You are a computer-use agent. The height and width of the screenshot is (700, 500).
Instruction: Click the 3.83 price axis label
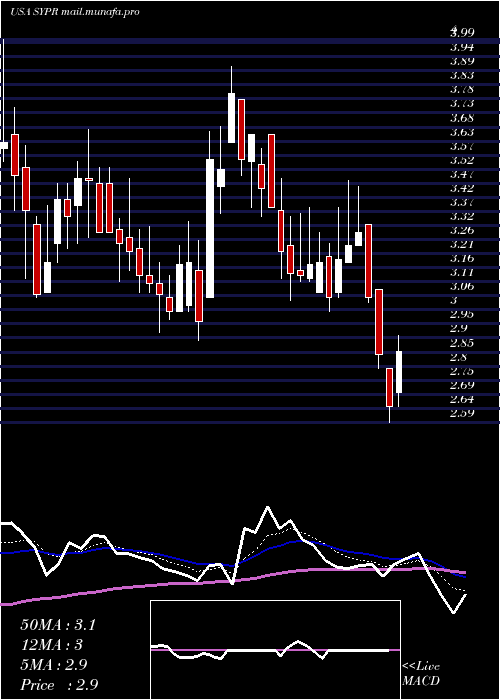click(462, 75)
